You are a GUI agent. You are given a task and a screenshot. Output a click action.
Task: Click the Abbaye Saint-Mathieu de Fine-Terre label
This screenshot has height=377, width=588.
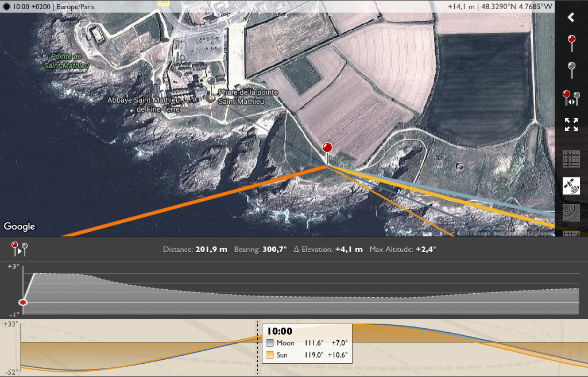point(144,104)
